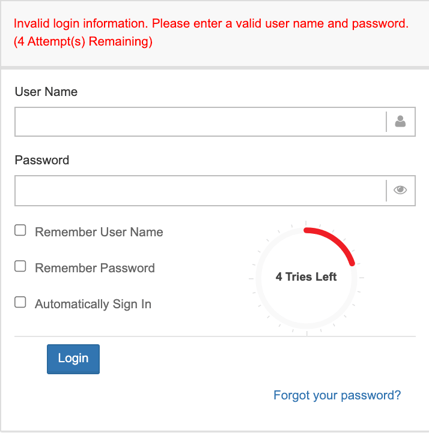Show password with the eye icon
This screenshot has width=429, height=433.
pyautogui.click(x=400, y=190)
